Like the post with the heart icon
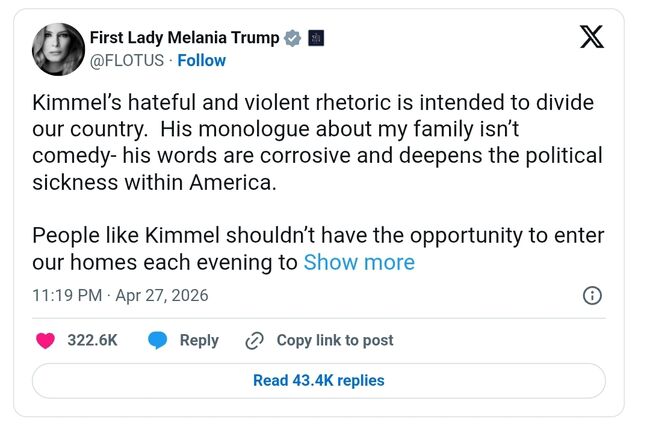Viewport: 650px width, 426px height. (45, 340)
